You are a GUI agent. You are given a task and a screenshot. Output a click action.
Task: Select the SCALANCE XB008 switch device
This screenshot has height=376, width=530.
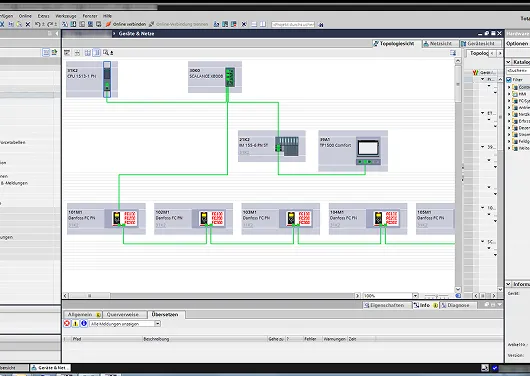tap(215, 77)
